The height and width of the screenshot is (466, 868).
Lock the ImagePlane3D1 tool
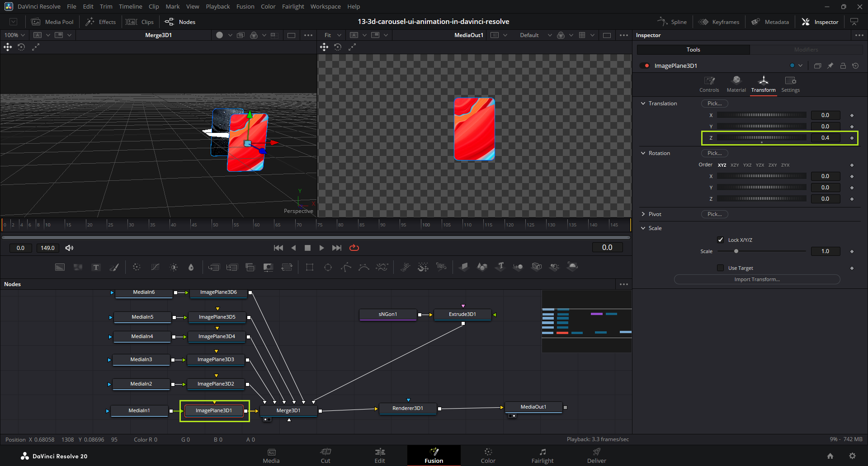(843, 66)
